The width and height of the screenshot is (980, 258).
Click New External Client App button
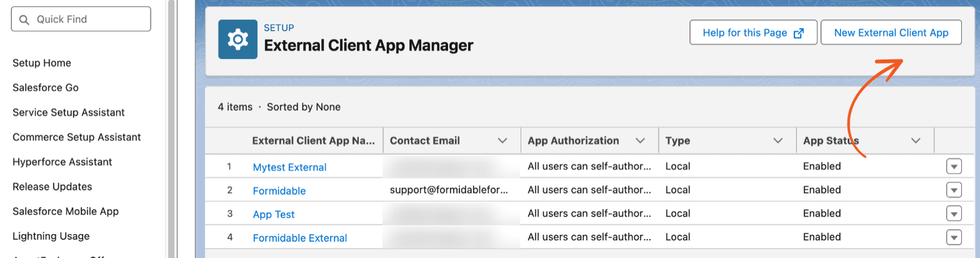[x=891, y=32]
